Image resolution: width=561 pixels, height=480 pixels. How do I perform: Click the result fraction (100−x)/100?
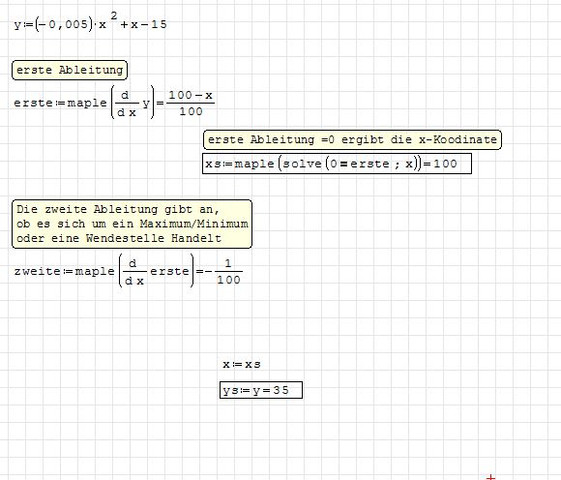(191, 103)
